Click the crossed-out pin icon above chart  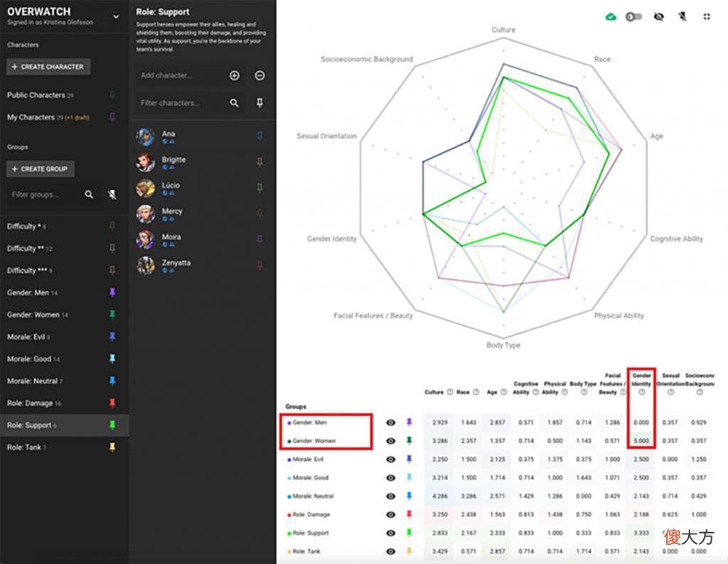pos(682,17)
